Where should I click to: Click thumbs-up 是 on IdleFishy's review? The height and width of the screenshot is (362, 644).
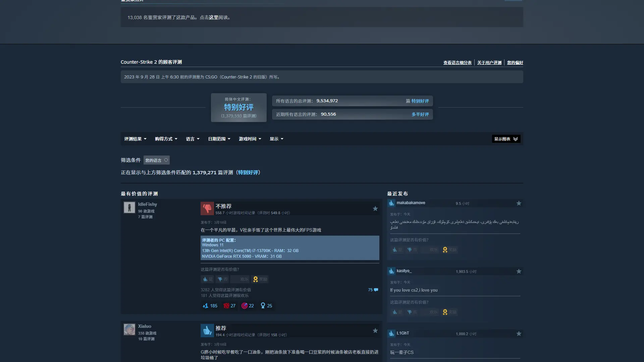coord(207,279)
